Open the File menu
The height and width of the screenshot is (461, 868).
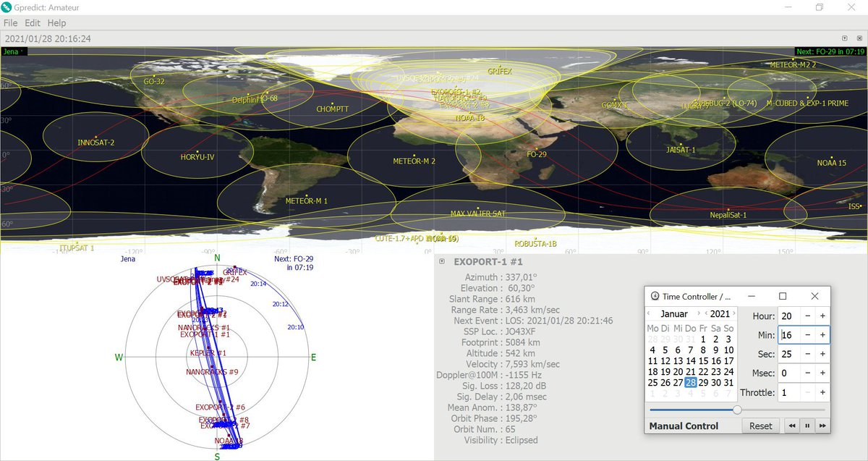tap(11, 23)
